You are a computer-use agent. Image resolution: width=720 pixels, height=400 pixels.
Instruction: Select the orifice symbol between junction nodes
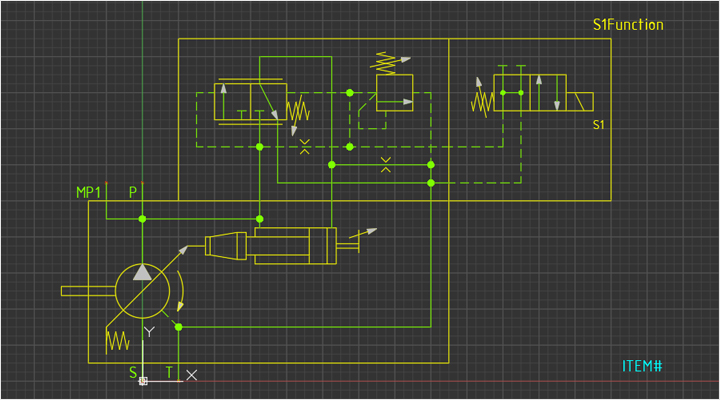(386, 164)
